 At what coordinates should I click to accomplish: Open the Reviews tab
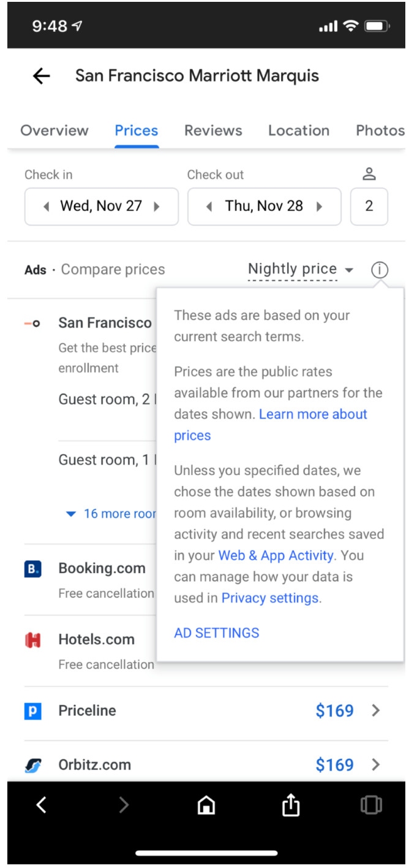pyautogui.click(x=213, y=131)
